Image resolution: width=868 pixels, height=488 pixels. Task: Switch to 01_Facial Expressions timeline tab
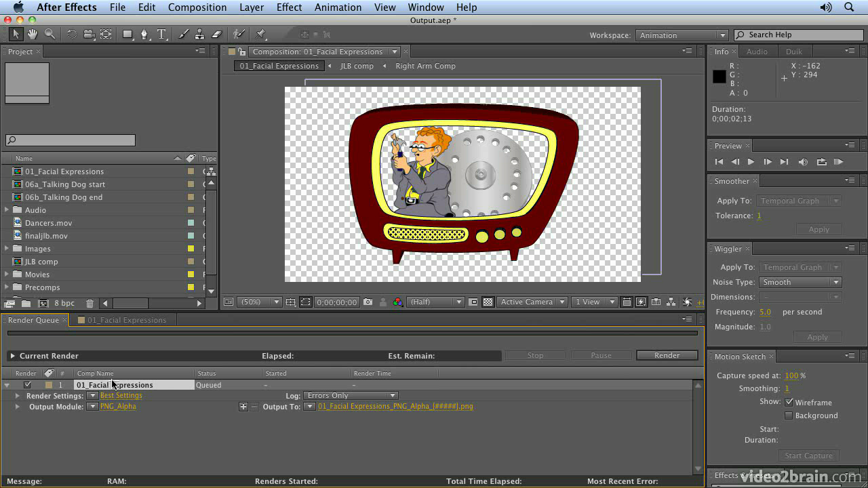click(127, 320)
